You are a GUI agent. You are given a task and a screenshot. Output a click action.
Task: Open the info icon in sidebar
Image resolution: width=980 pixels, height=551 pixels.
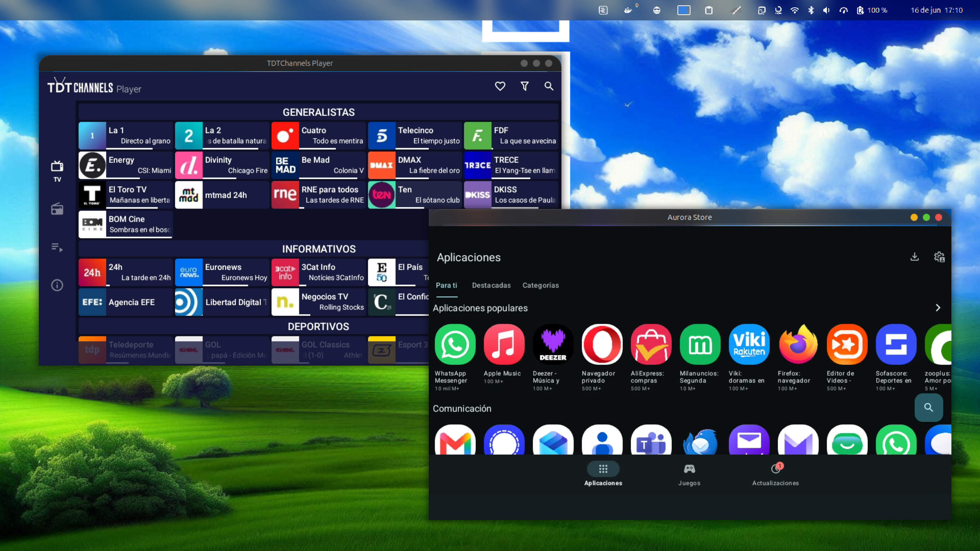(57, 285)
